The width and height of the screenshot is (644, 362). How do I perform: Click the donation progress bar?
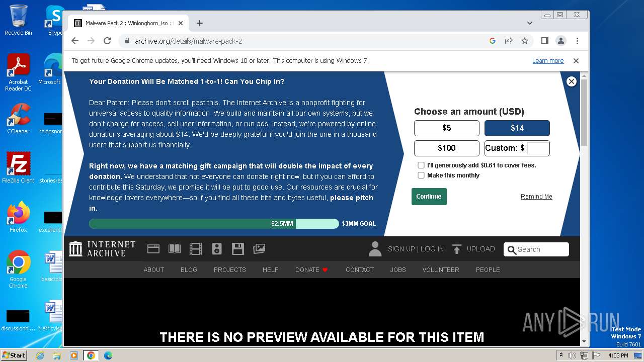[214, 224]
